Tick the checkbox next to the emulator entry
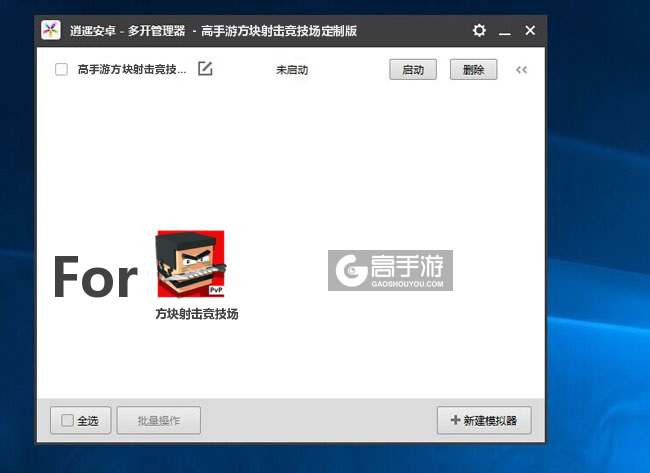Image resolution: width=650 pixels, height=473 pixels. coord(61,70)
